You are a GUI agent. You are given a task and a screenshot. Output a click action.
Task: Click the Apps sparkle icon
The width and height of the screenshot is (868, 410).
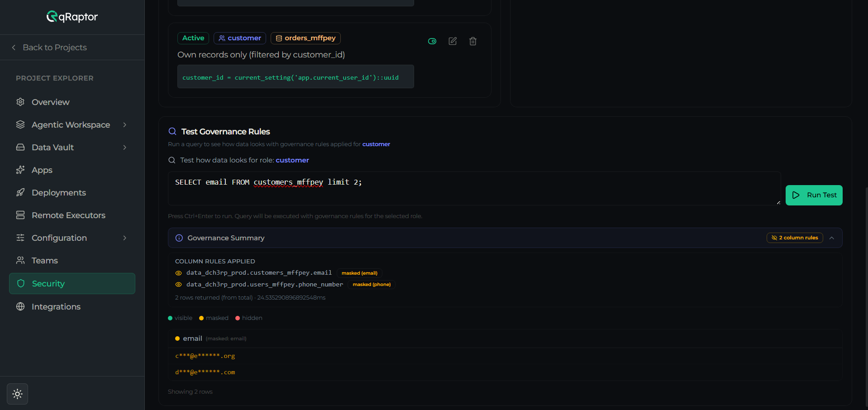pyautogui.click(x=20, y=170)
